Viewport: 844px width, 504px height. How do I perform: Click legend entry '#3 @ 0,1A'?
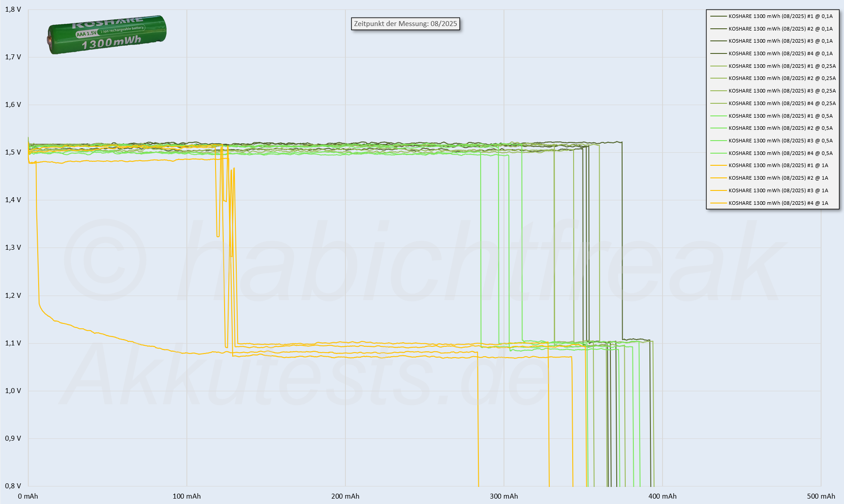773,41
